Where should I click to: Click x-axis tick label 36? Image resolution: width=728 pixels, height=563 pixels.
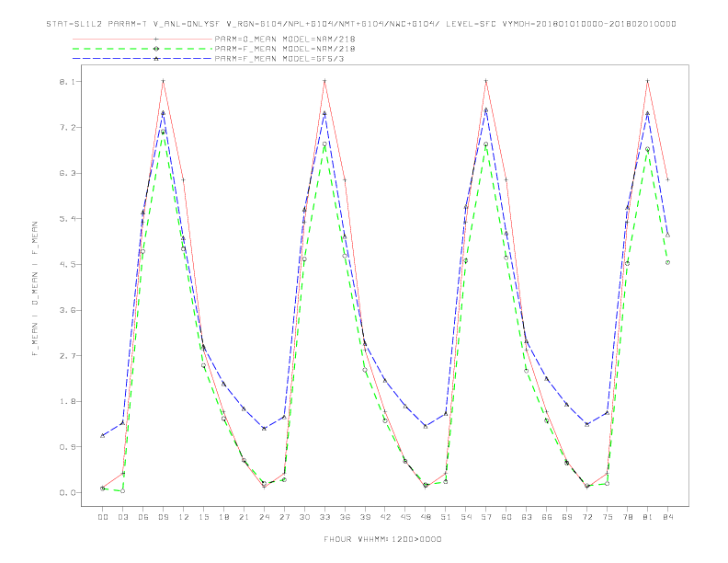[x=345, y=517]
